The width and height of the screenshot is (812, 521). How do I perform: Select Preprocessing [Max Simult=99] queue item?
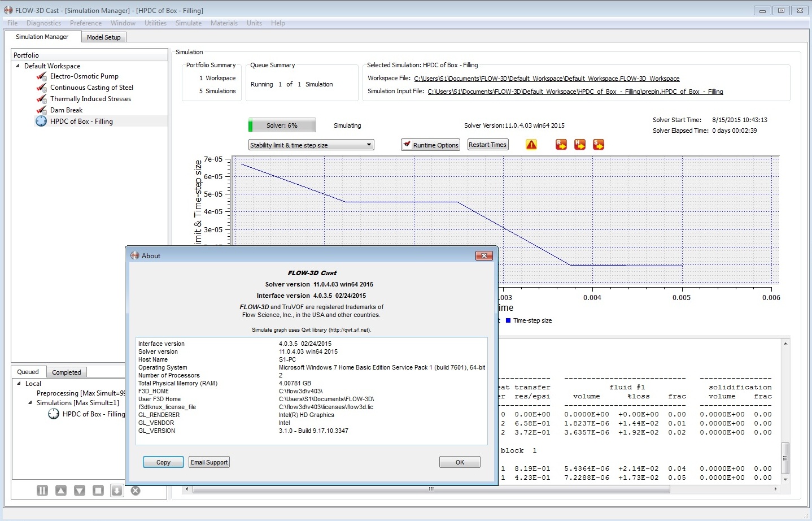pyautogui.click(x=81, y=393)
